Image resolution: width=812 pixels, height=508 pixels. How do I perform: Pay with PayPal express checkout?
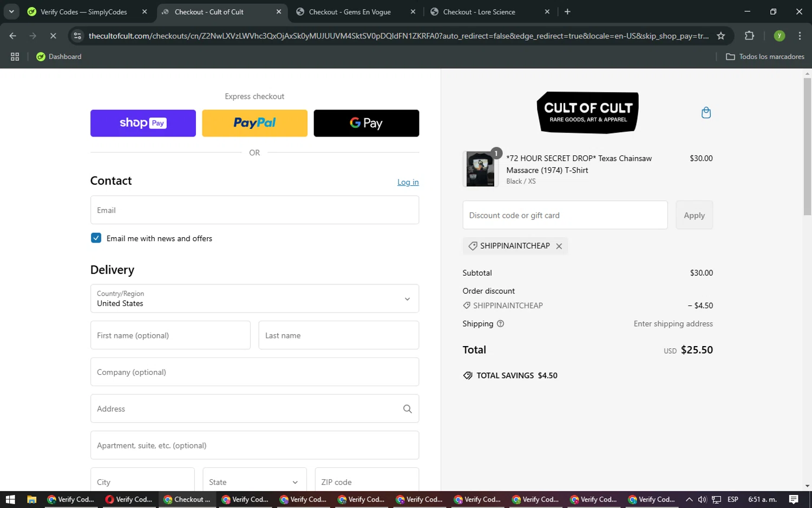(254, 123)
